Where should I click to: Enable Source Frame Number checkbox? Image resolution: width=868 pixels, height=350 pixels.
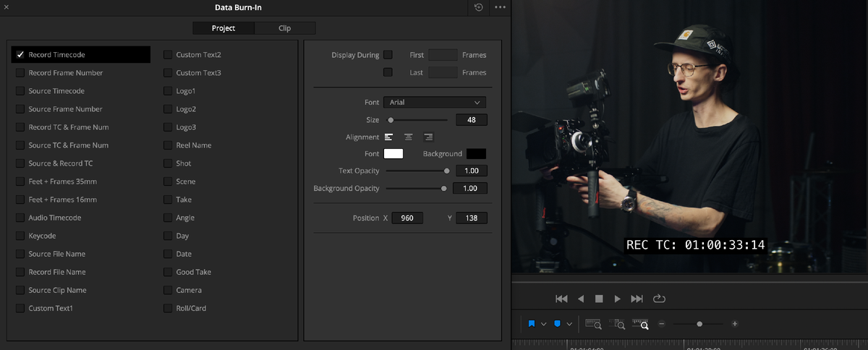(x=20, y=109)
